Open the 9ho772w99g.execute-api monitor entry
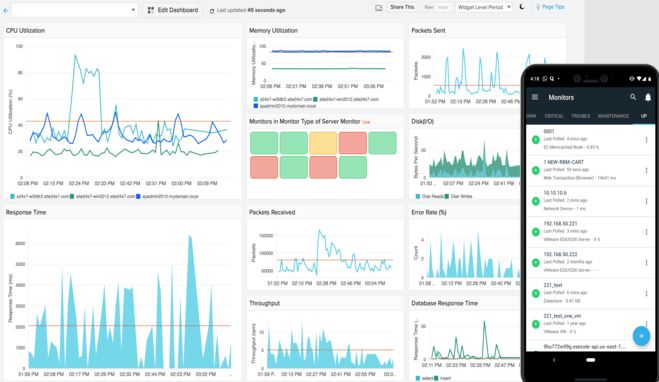 590,346
